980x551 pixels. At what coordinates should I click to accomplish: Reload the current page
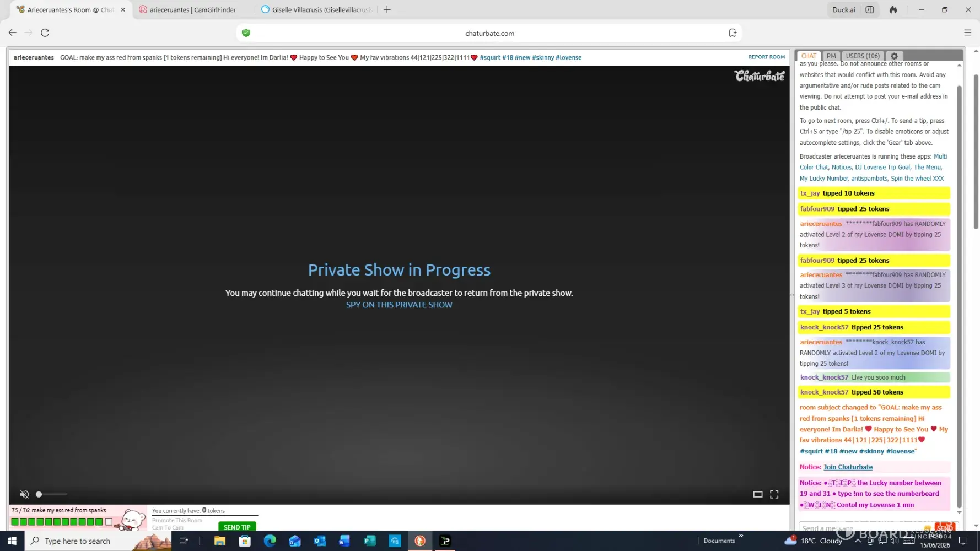click(45, 33)
